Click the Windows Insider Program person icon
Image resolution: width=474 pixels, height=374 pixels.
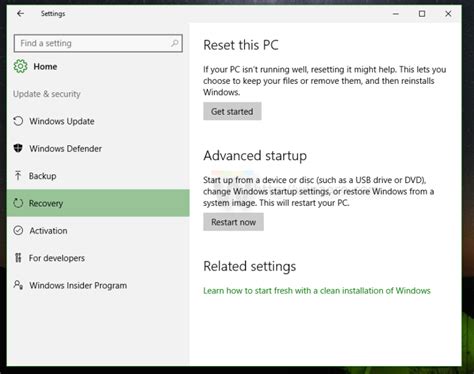click(18, 285)
